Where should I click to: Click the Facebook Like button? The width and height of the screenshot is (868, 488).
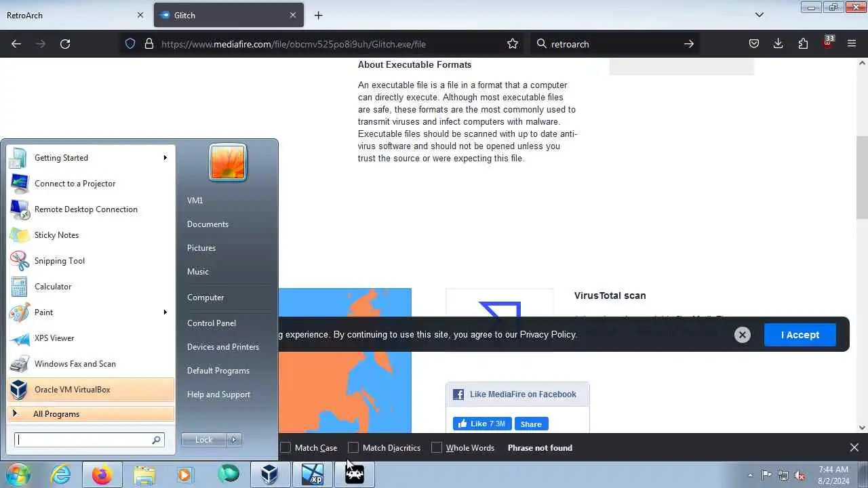[x=482, y=424]
